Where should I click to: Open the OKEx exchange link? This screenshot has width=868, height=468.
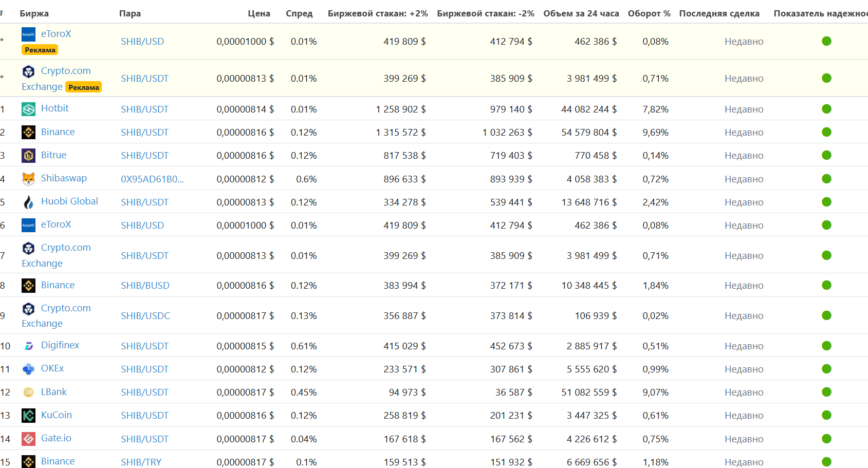click(x=52, y=368)
